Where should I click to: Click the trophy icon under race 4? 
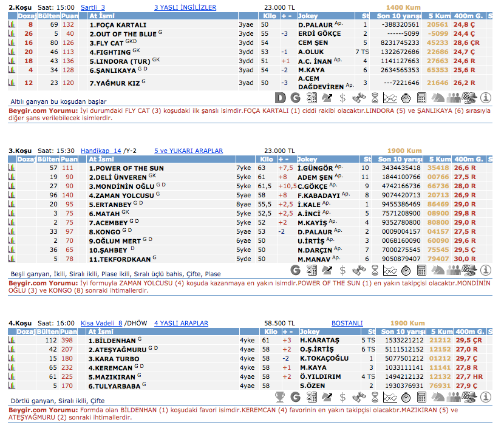coord(280,396)
